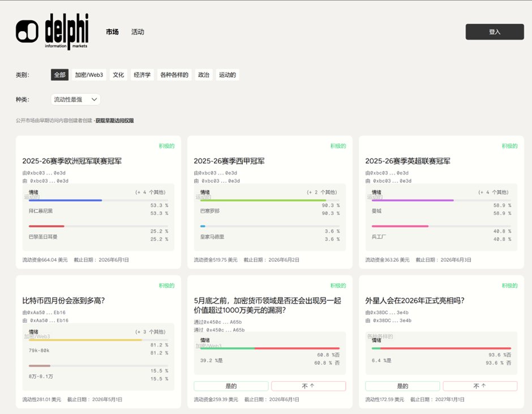
Task: Open the 2025-26赛季欧洲冠军联赛冠军 market
Action: tap(72, 161)
